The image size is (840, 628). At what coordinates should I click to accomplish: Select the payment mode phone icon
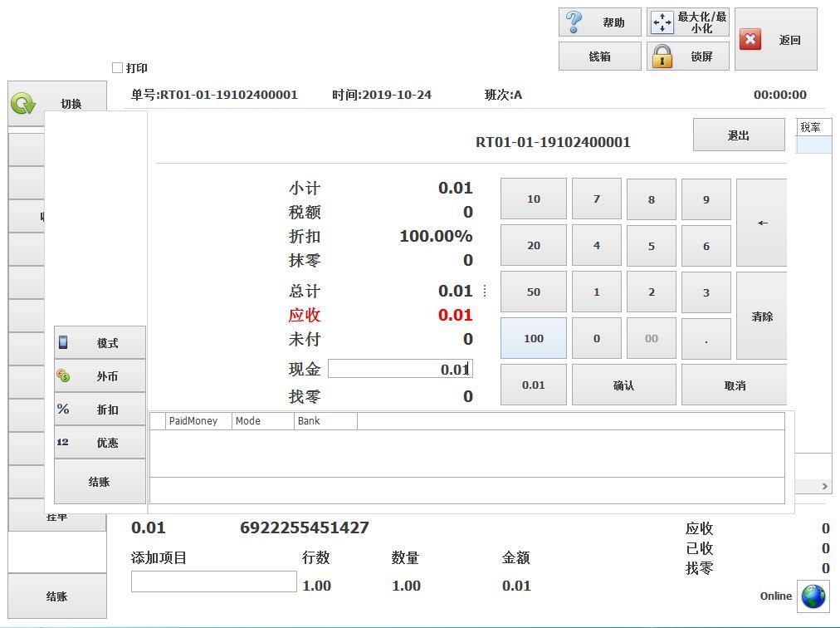tap(63, 342)
